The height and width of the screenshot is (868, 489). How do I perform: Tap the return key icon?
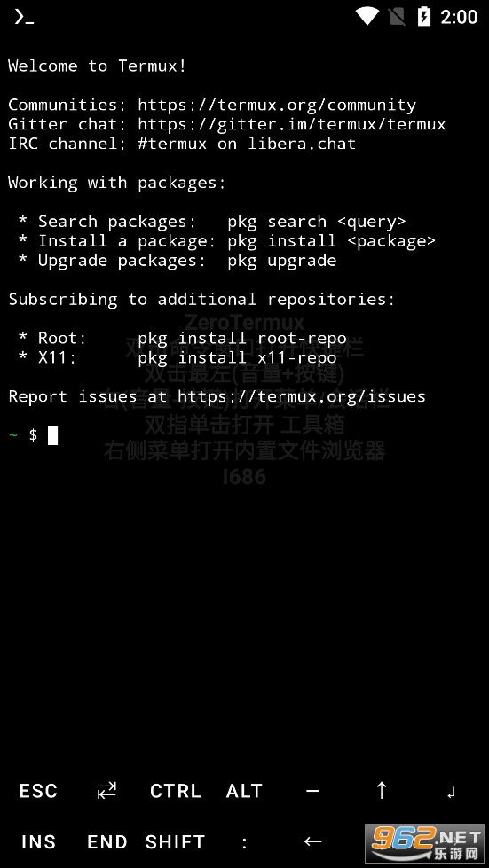(x=451, y=793)
